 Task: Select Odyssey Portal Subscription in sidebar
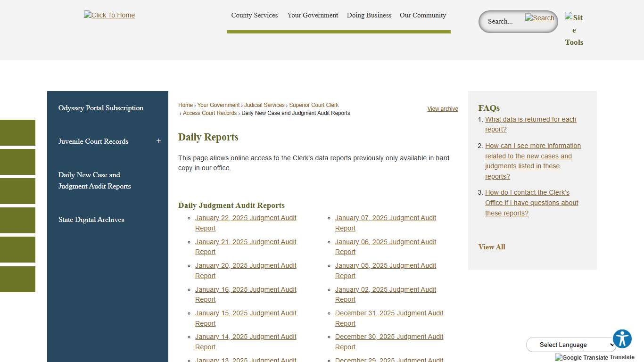tap(100, 108)
